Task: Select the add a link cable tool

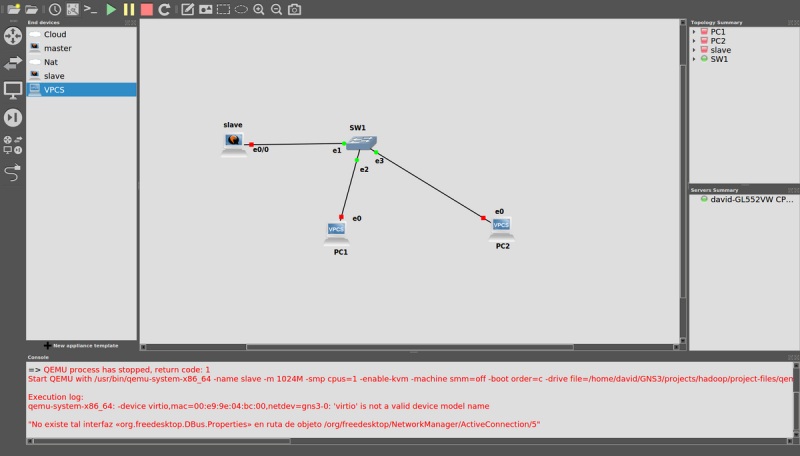Action: [13, 173]
